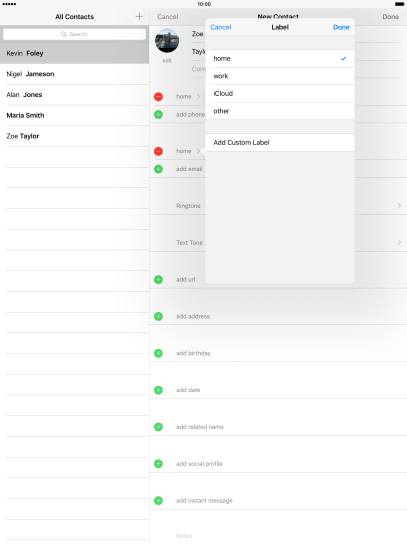Tap Cancel in the Label popover
Viewport: 407px width, 544px height.
coord(221,27)
